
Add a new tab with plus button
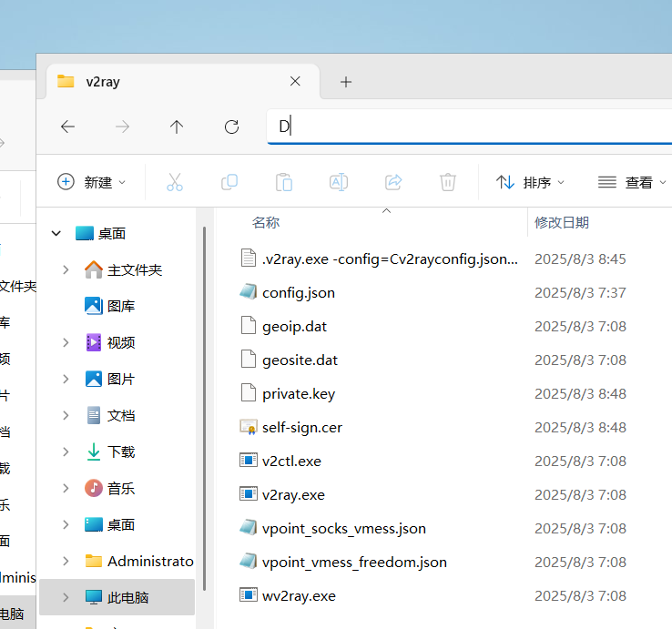(346, 82)
